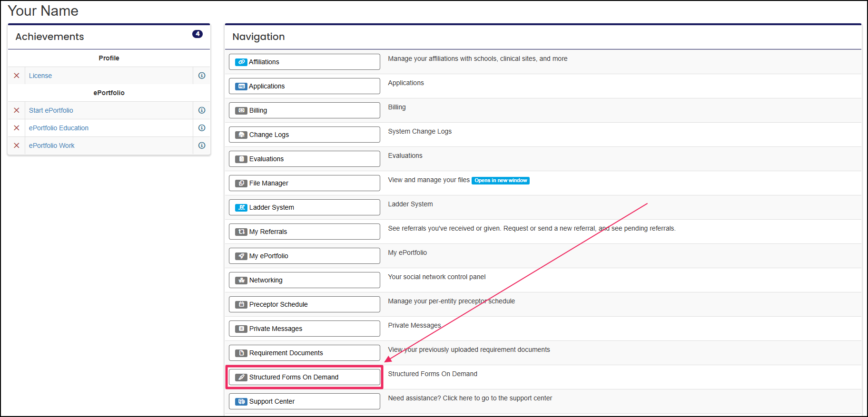Click 'Manage your affiliations with schools' description
The height and width of the screenshot is (417, 868).
click(478, 58)
